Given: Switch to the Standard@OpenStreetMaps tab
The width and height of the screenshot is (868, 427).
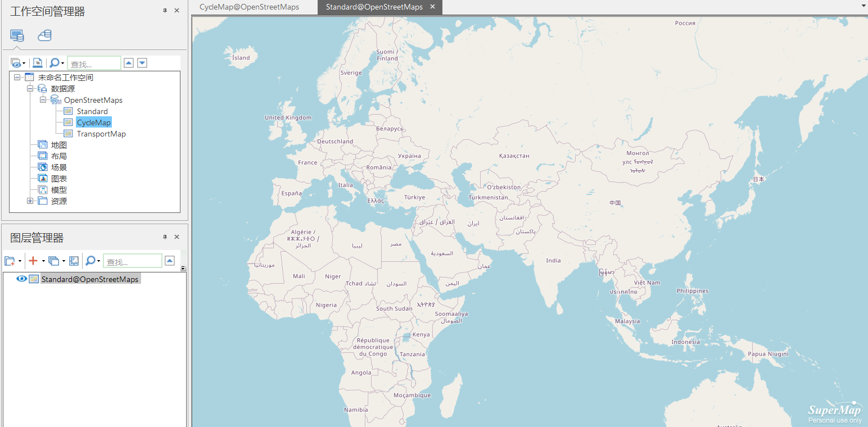Looking at the screenshot, I should pos(374,7).
